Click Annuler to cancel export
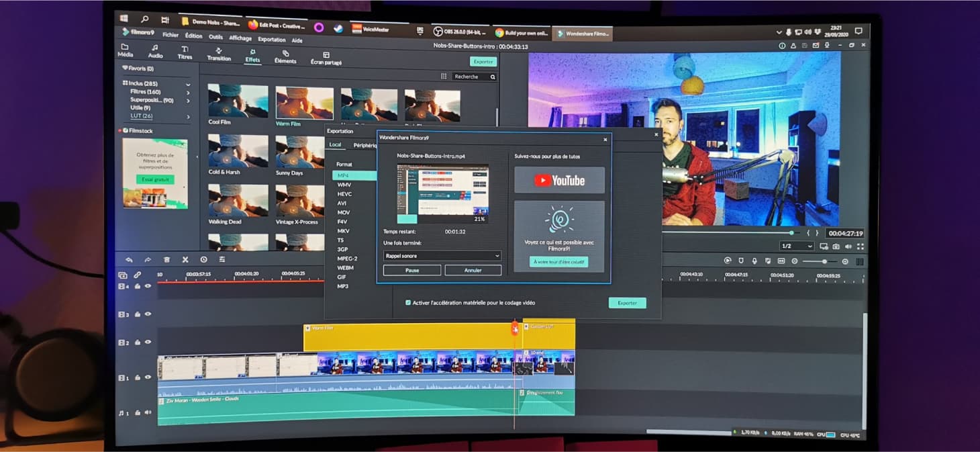980x452 pixels. 473,270
